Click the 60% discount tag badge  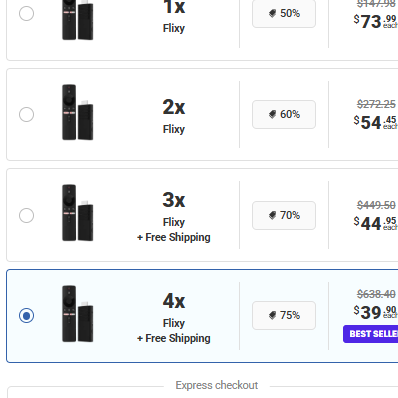point(284,114)
